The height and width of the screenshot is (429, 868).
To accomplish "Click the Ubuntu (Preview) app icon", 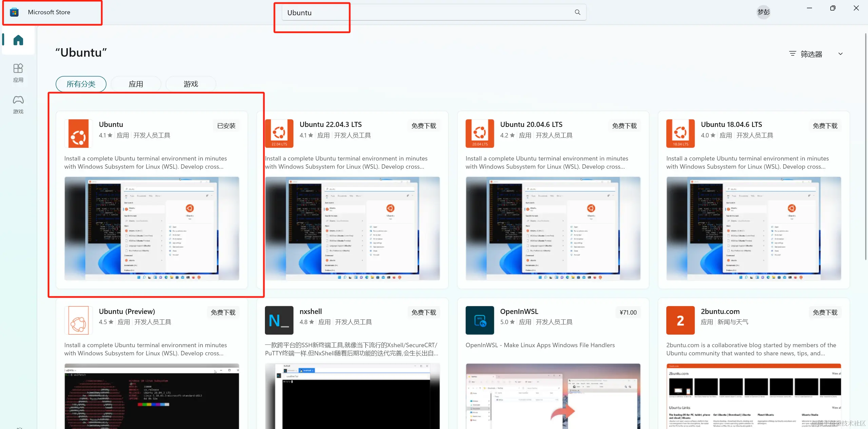I will tap(79, 320).
